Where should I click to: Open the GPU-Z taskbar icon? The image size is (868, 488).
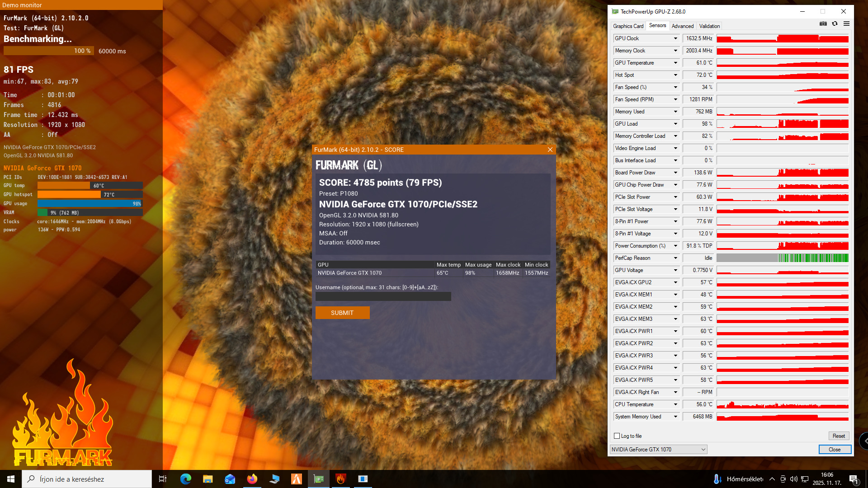(x=319, y=479)
